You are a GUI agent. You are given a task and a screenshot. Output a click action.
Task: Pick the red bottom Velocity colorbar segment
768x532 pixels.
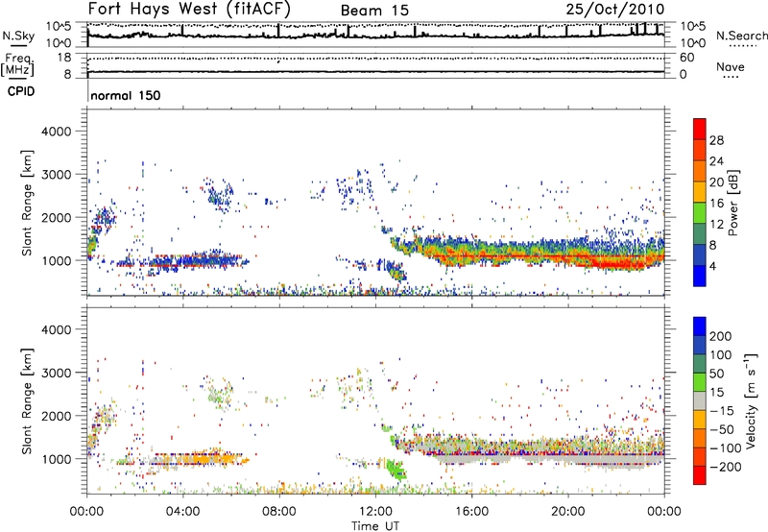point(700,475)
